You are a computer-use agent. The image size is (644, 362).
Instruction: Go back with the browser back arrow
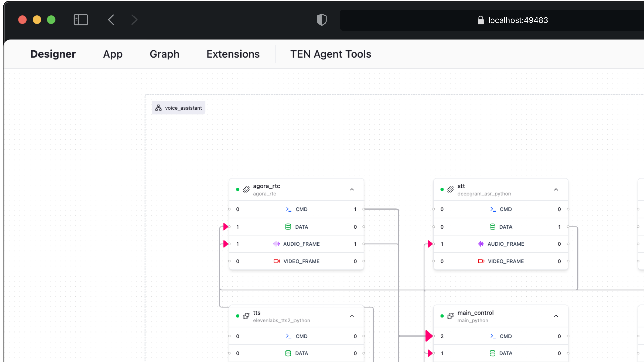coord(111,20)
